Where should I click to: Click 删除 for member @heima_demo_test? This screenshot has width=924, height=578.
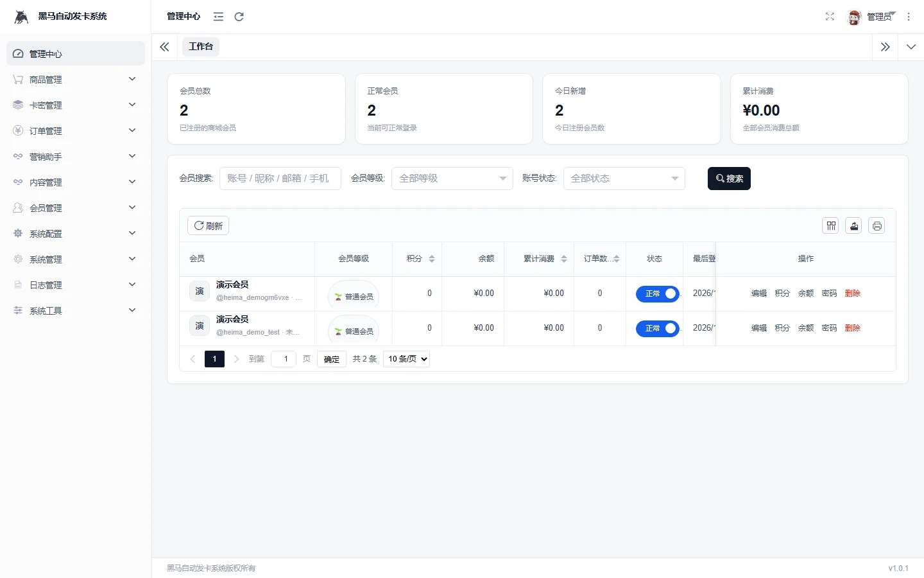coord(853,328)
